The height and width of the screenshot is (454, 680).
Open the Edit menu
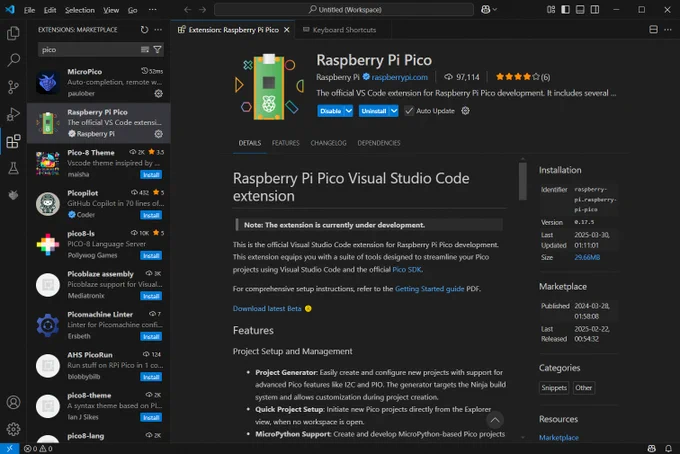pyautogui.click(x=50, y=10)
